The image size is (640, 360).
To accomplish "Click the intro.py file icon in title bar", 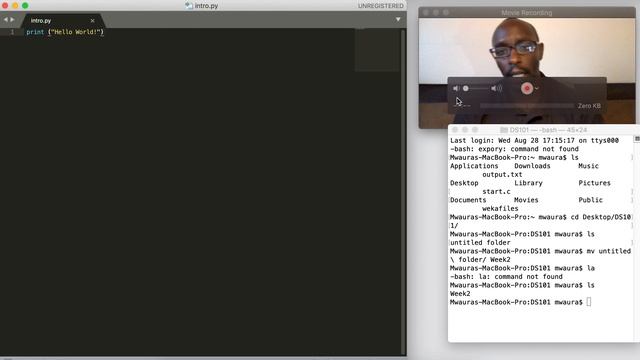I will [x=189, y=6].
